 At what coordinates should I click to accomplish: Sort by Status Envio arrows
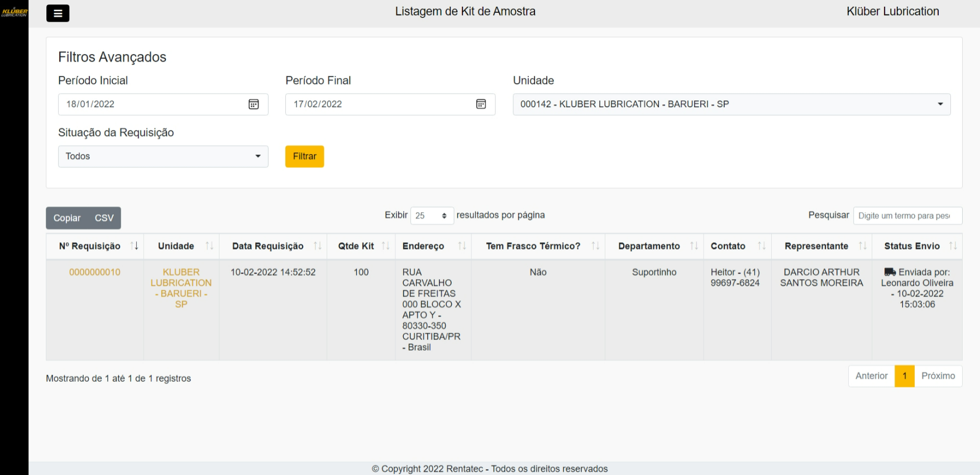point(953,246)
